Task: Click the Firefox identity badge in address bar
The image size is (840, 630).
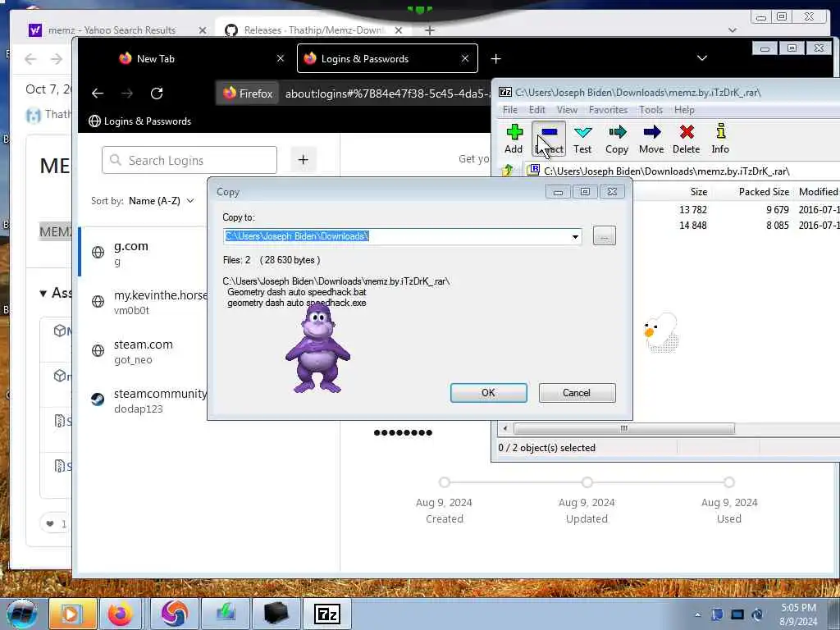Action: [248, 94]
